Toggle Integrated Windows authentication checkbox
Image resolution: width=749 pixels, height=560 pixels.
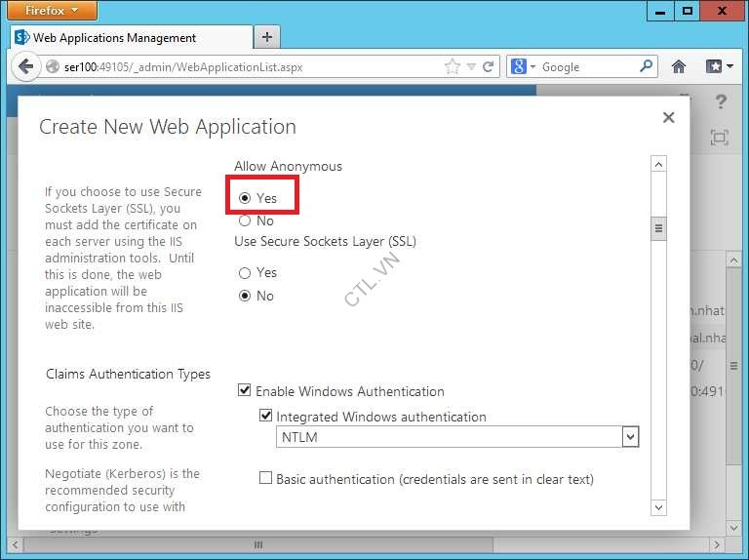(266, 417)
